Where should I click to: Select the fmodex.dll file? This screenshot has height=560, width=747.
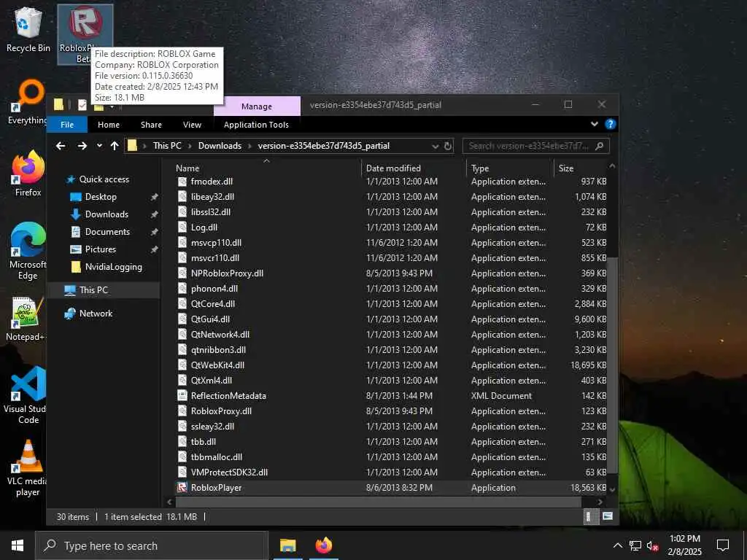(212, 182)
